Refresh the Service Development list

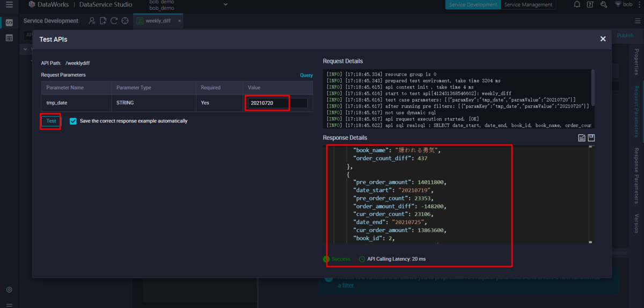[x=114, y=21]
